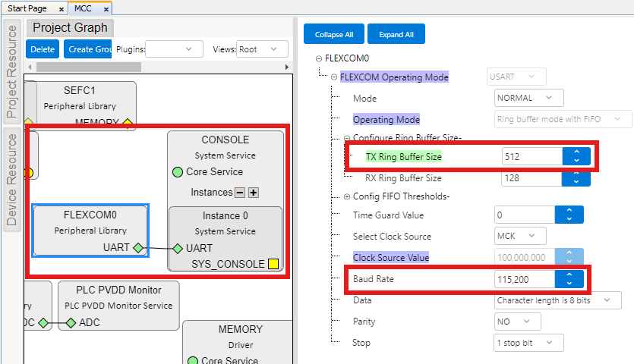The width and height of the screenshot is (634, 364).
Task: Click the green circle beside CONSOLE Core Service
Action: (x=178, y=172)
